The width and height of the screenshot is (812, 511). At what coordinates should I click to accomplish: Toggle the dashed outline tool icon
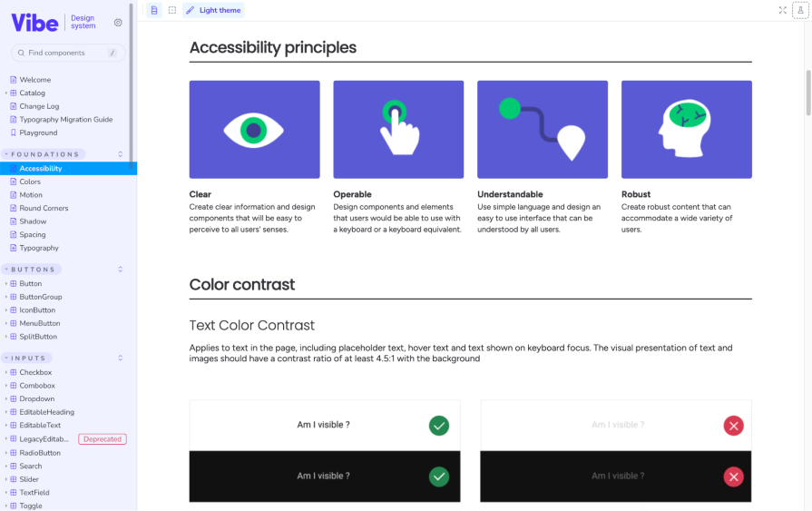(172, 10)
